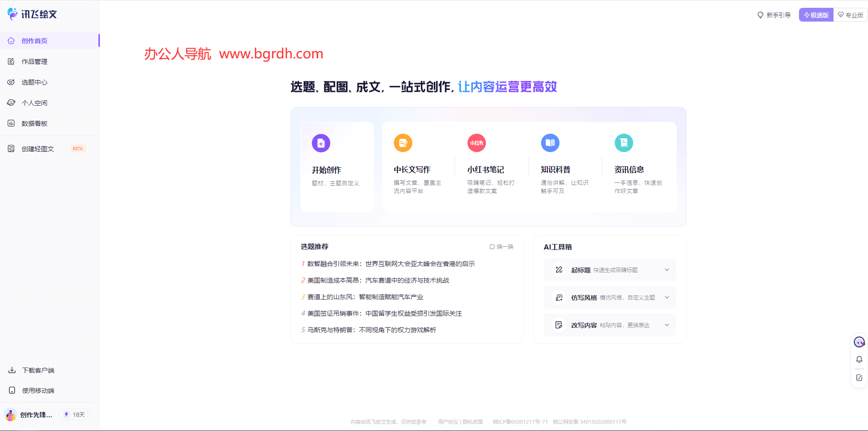Open the 中长文写作 writing tool
The height and width of the screenshot is (431, 868).
(403, 143)
